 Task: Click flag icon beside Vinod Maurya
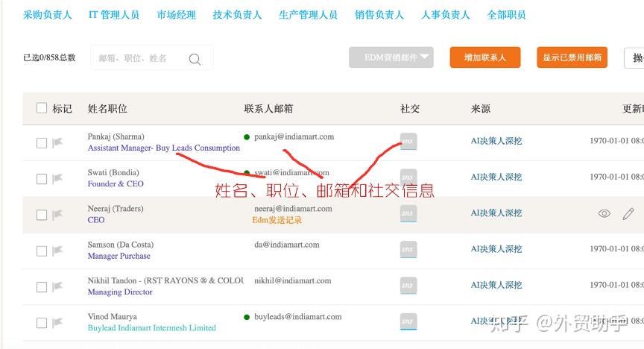coord(57,323)
